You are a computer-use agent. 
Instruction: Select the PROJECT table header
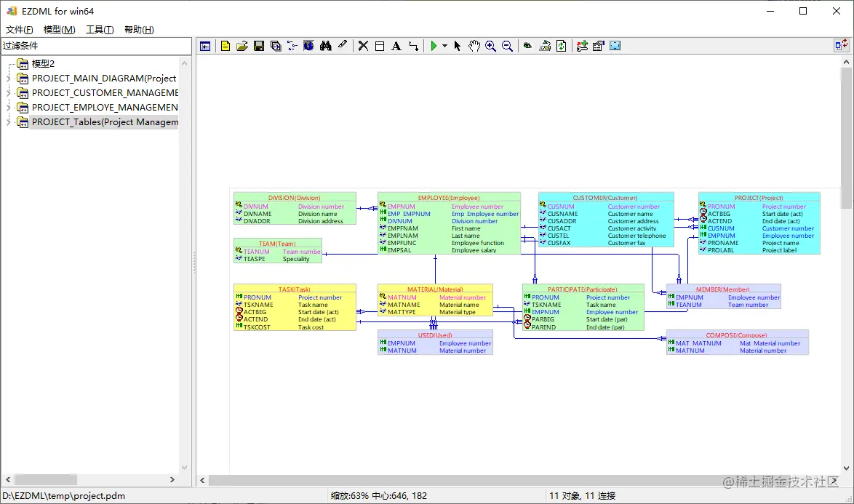759,198
